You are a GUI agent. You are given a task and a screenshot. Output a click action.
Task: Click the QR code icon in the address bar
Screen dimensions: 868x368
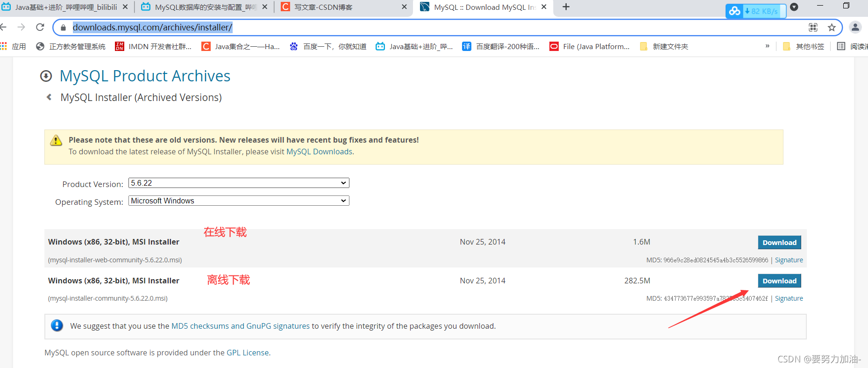coord(813,28)
